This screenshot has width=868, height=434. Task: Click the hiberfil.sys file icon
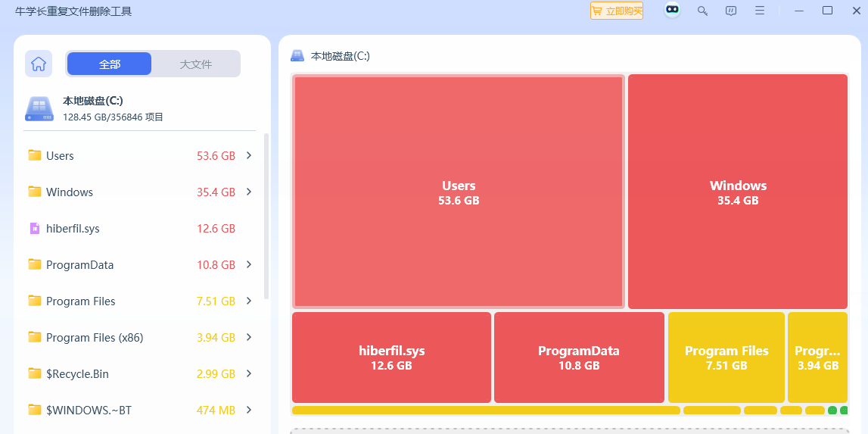point(34,228)
